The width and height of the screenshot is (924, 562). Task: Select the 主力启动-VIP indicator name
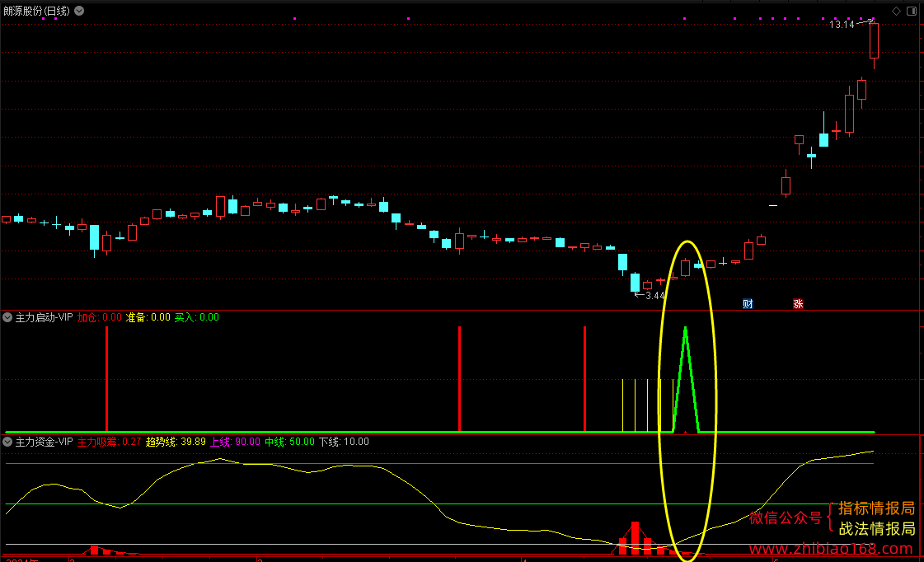(44, 317)
